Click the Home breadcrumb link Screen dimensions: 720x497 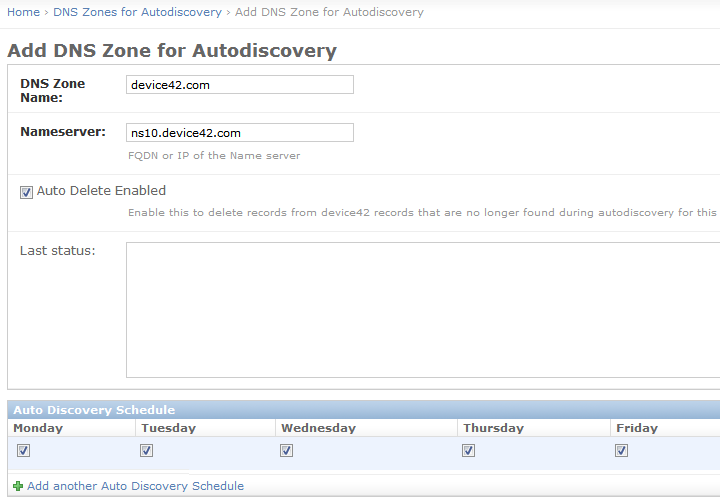23,12
